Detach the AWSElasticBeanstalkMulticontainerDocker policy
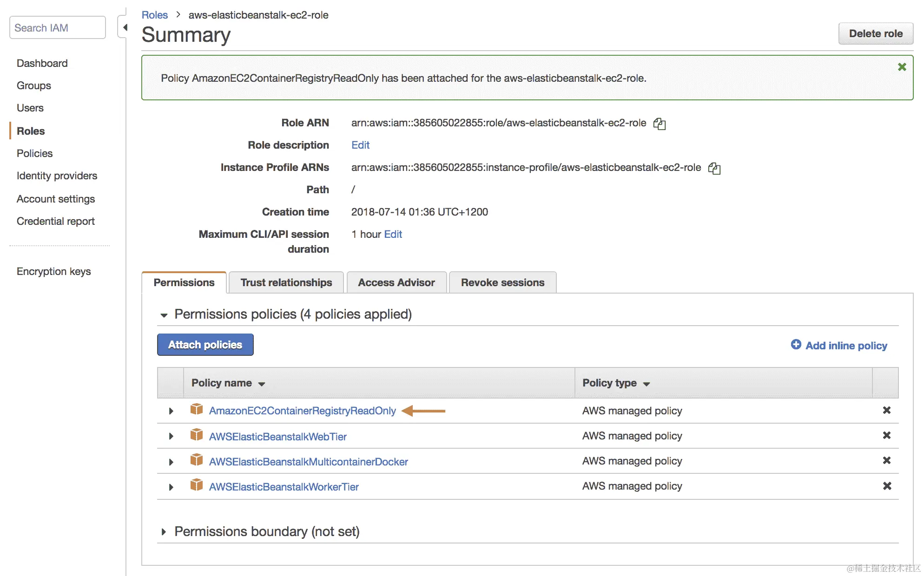 886,460
